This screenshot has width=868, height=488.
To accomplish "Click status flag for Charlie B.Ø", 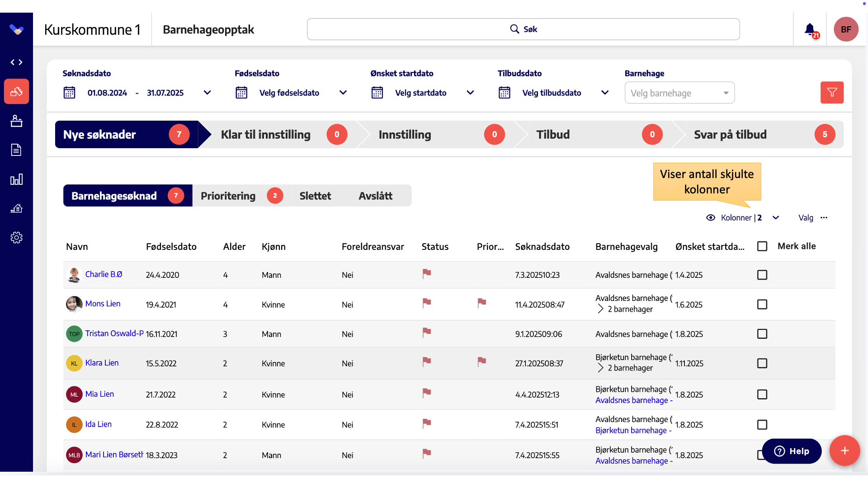I will [426, 274].
